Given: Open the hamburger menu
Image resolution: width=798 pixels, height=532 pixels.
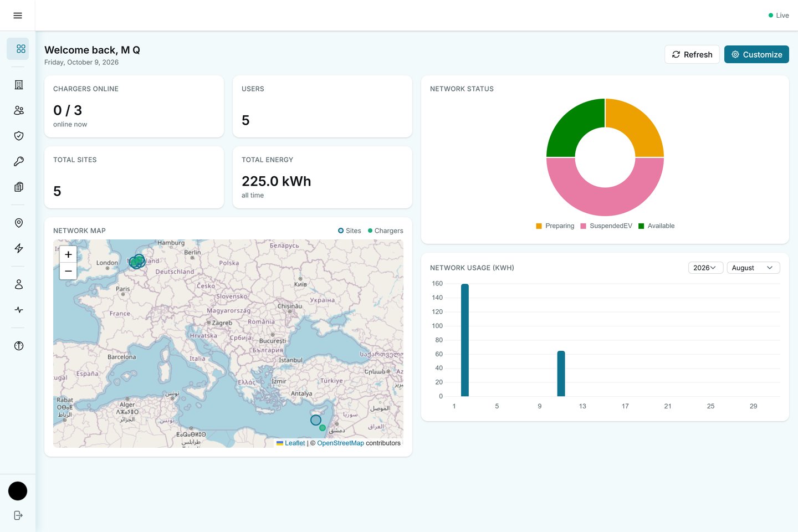Looking at the screenshot, I should tap(18, 16).
